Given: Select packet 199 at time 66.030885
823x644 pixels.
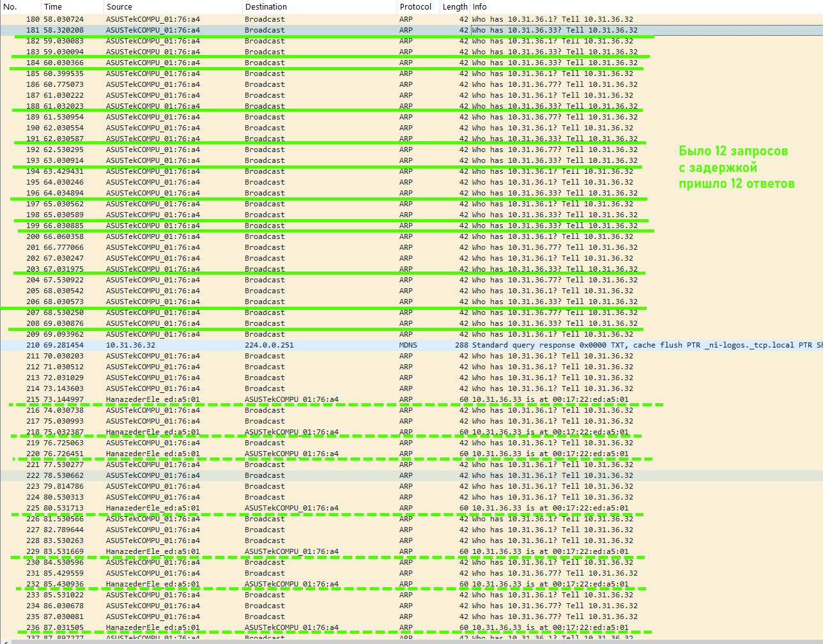Looking at the screenshot, I should point(256,226).
